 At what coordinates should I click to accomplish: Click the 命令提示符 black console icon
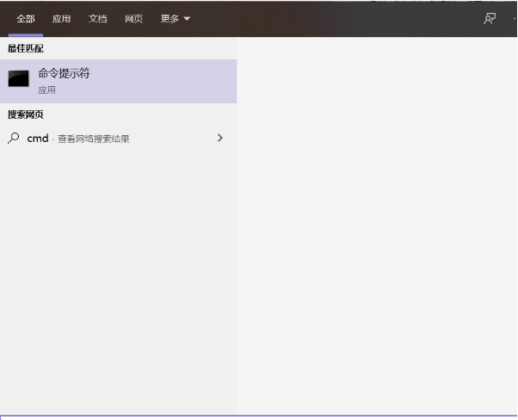[19, 78]
